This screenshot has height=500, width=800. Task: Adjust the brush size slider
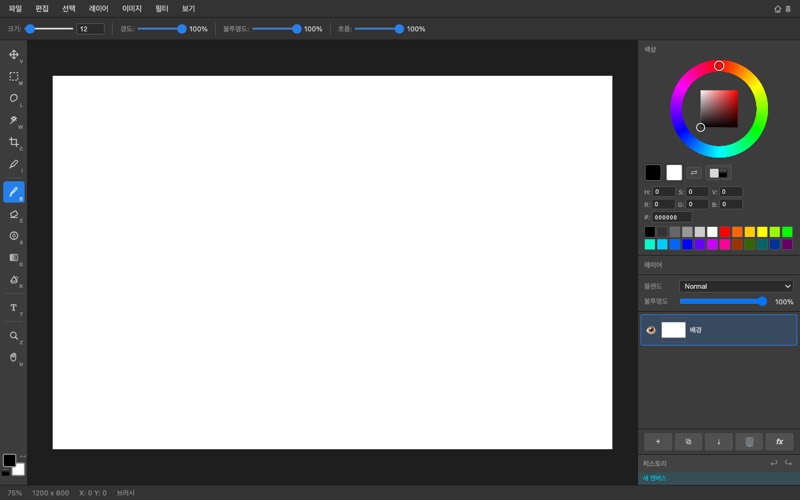click(49, 29)
